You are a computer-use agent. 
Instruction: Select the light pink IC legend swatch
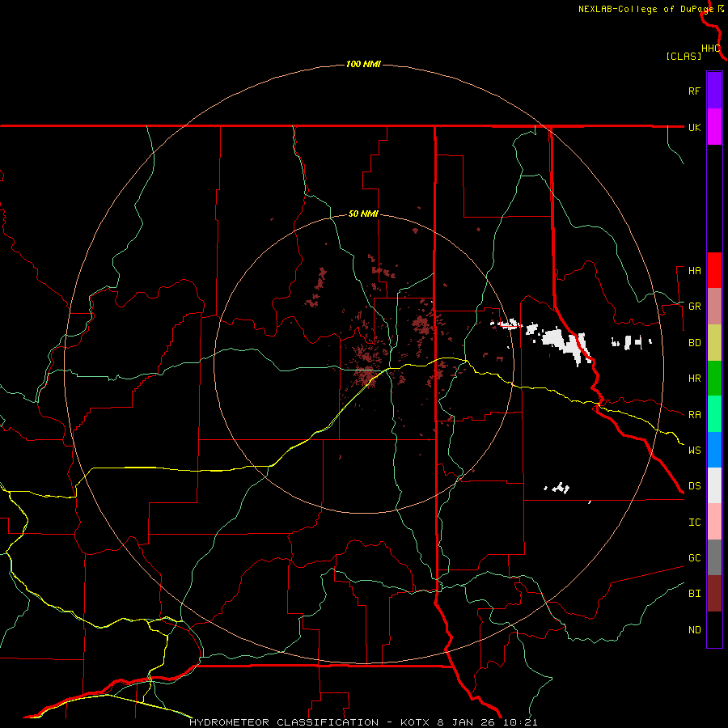[x=714, y=522]
